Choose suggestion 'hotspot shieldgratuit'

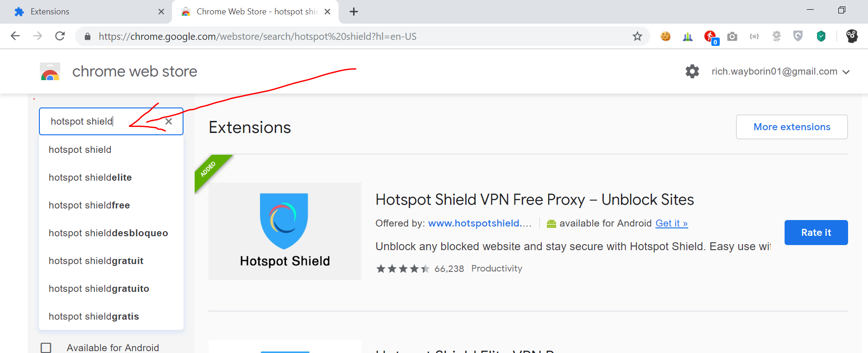coord(111,261)
